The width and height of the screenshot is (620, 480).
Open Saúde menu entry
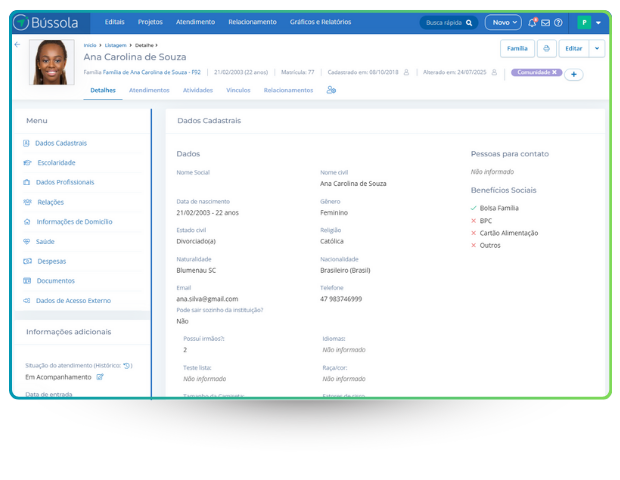[x=45, y=242]
